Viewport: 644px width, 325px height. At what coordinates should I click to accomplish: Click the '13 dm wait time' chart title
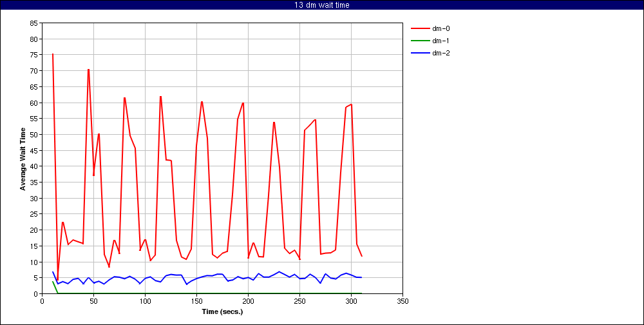pos(322,5)
